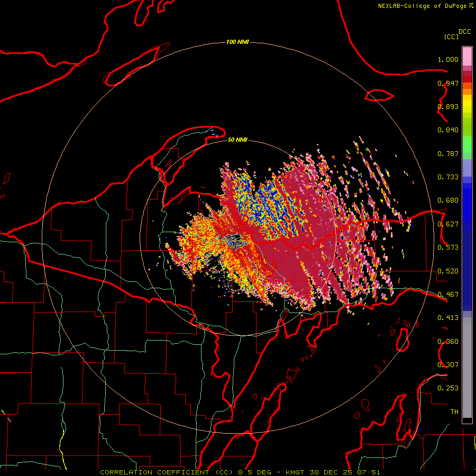Click the 0.947 scale value
The width and height of the screenshot is (476, 476).
pos(448,83)
